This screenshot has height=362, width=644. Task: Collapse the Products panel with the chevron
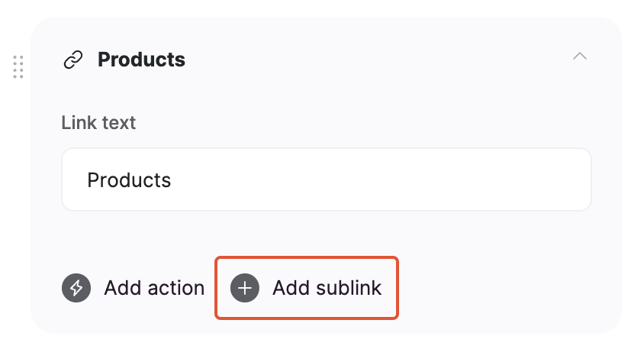(x=580, y=57)
